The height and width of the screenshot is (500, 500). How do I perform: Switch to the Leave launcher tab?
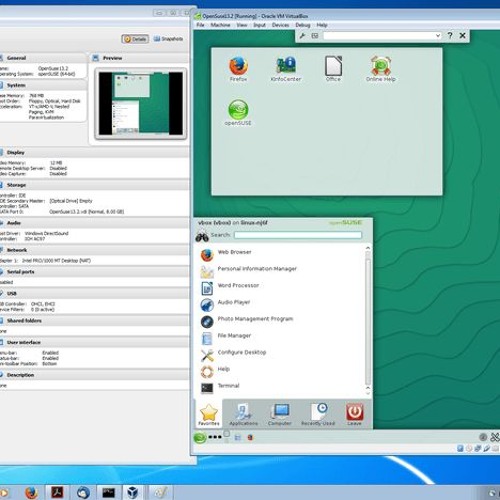[354, 414]
